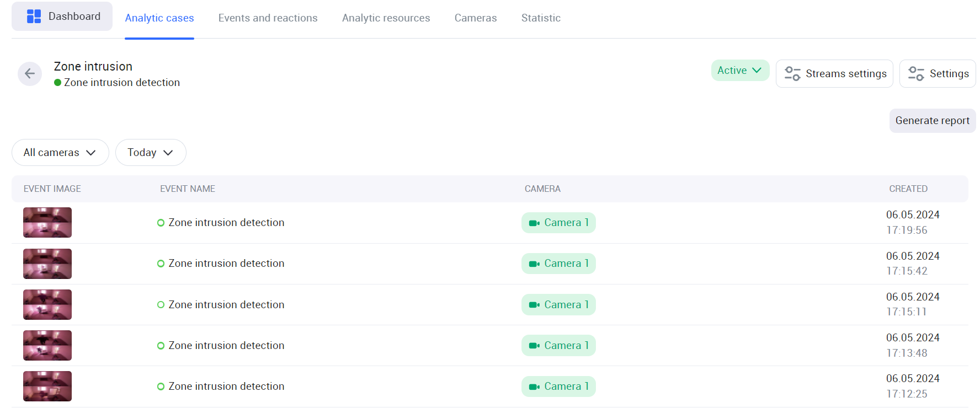Click camera icon in the 17:13:48 row badge
Viewport: 980px width, 408px height.
click(534, 346)
